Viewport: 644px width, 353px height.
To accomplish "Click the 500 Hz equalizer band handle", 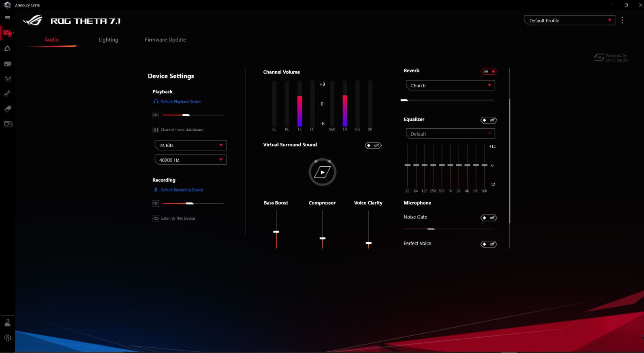I will click(x=442, y=165).
